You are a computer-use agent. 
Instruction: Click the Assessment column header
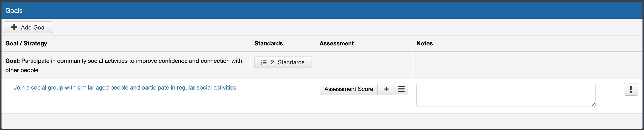pyautogui.click(x=337, y=43)
